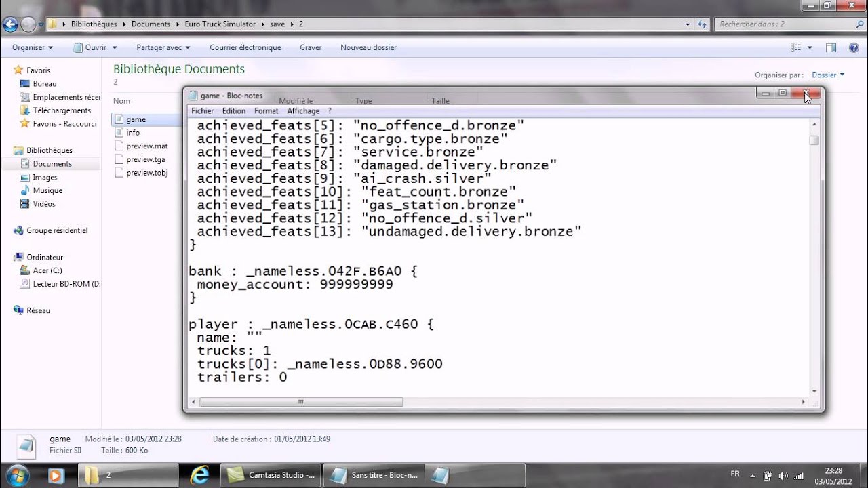Open the Lecteur BD-ROM drive
The height and width of the screenshot is (488, 868).
66,284
